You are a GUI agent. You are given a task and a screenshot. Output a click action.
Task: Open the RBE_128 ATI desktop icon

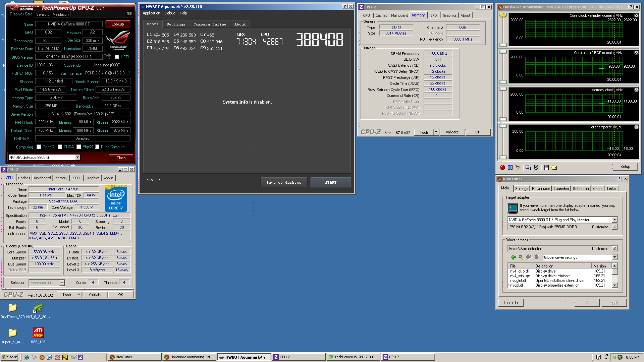[x=38, y=336]
